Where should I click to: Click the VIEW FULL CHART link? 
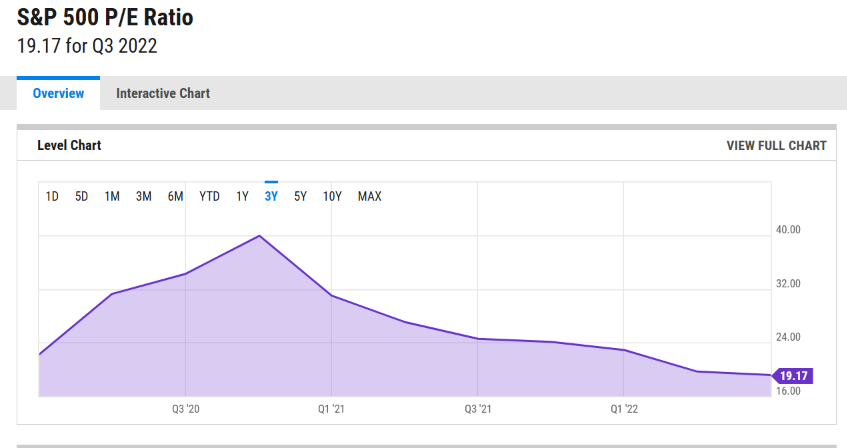coord(776,146)
